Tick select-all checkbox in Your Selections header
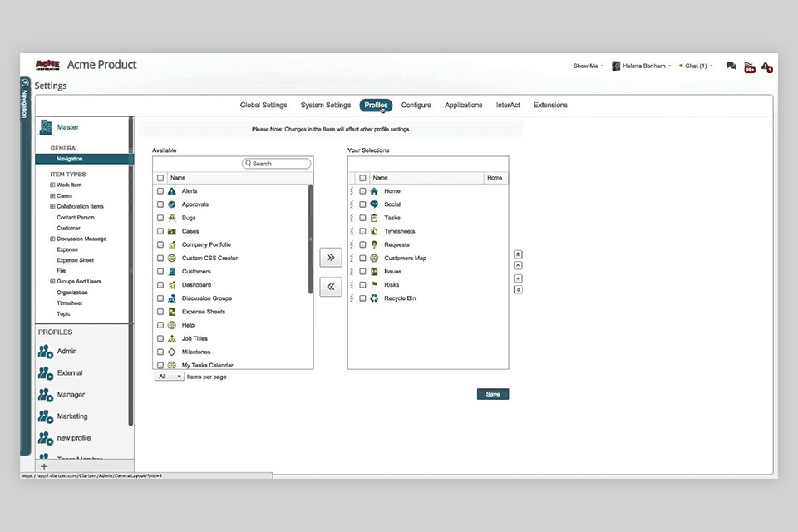Viewport: 798px width, 532px height. (x=362, y=178)
